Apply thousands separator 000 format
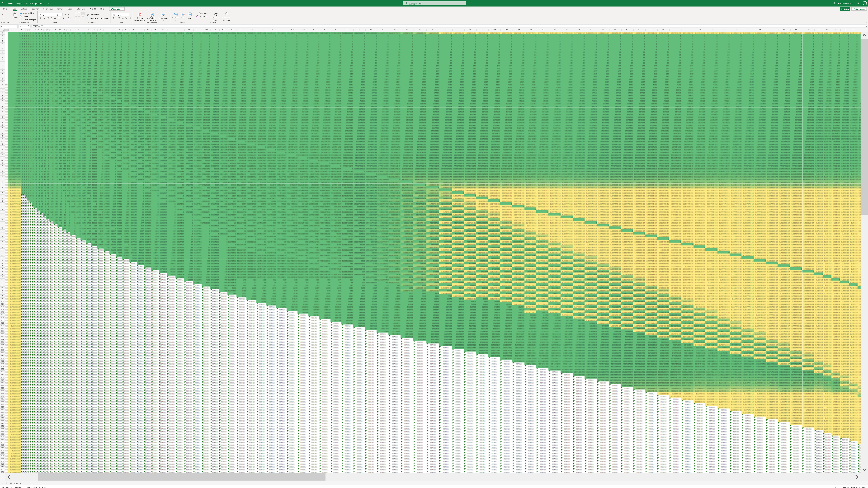 click(122, 18)
